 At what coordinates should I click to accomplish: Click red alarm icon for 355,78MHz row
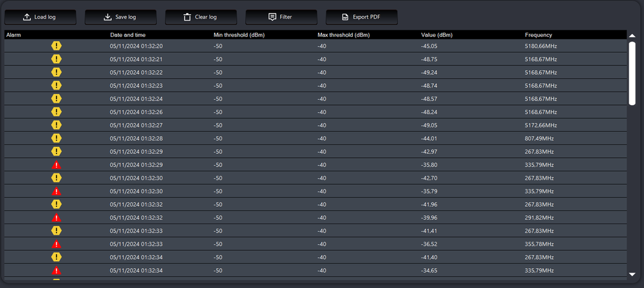(x=57, y=244)
